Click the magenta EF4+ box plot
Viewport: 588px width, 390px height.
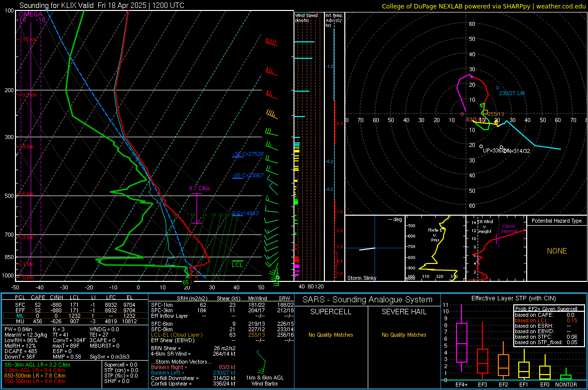(x=461, y=338)
